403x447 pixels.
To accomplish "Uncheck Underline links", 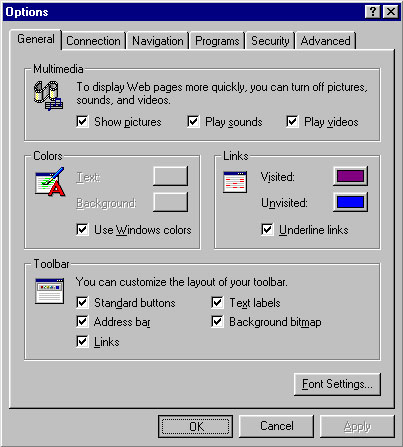I will [267, 229].
